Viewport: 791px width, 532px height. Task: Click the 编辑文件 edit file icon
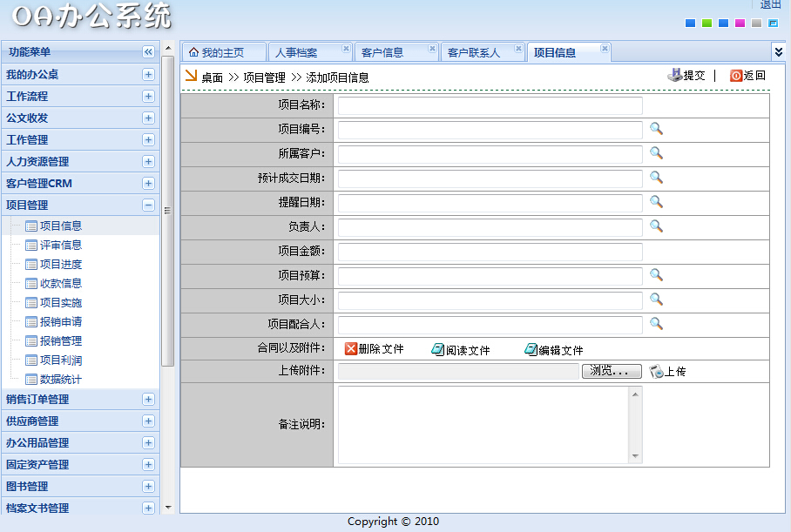pyautogui.click(x=531, y=349)
